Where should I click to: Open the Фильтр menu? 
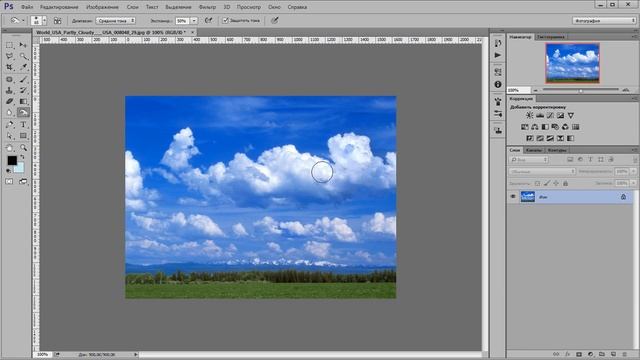pos(207,7)
